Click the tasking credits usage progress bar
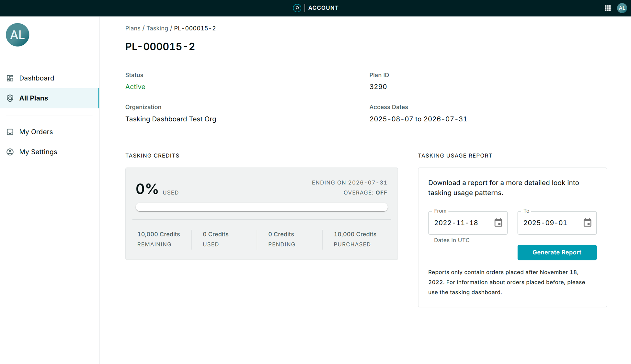631x364 pixels. point(261,207)
